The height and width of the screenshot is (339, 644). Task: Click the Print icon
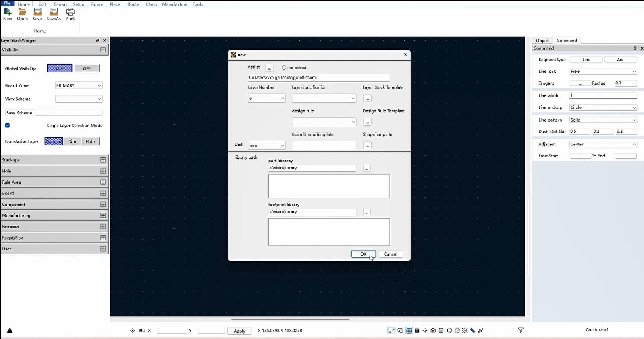pyautogui.click(x=70, y=12)
